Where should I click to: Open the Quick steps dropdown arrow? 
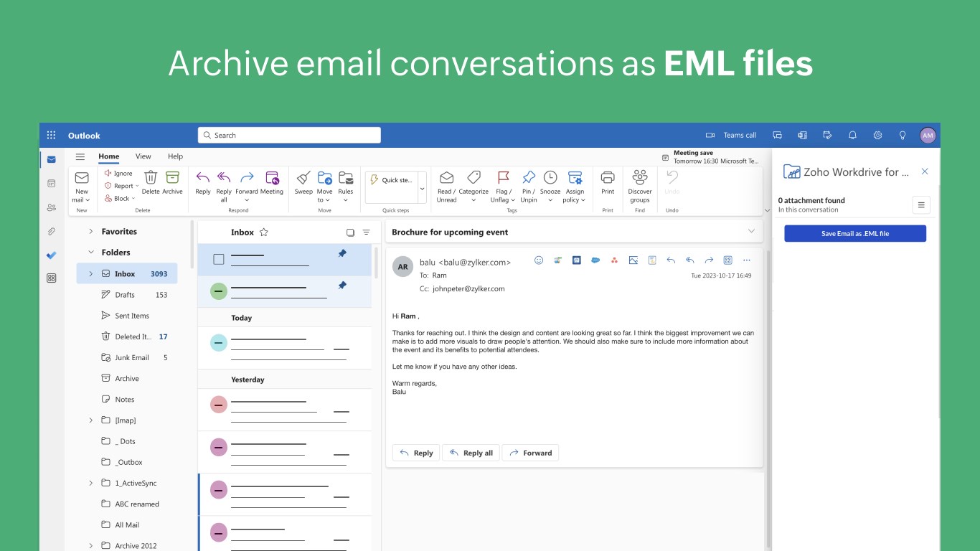pyautogui.click(x=422, y=189)
